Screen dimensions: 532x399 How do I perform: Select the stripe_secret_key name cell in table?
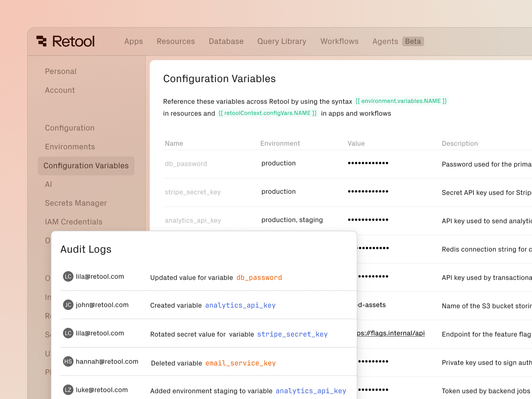click(193, 192)
